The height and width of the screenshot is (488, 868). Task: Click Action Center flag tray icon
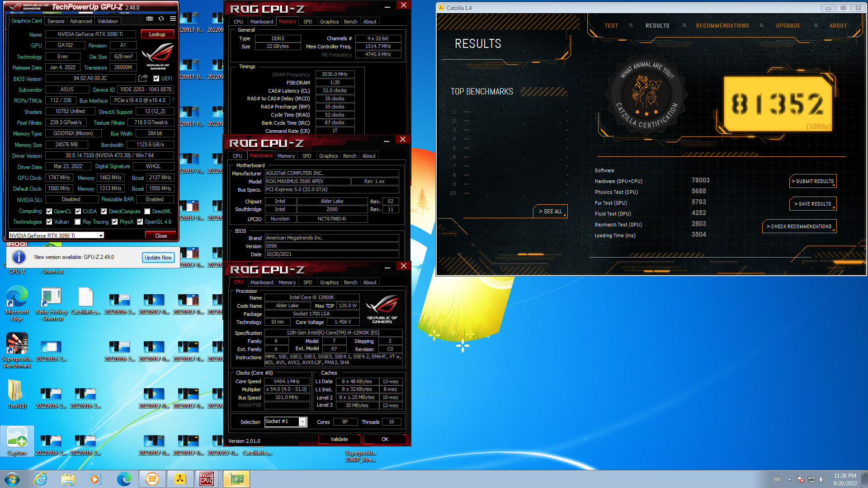coord(801,479)
